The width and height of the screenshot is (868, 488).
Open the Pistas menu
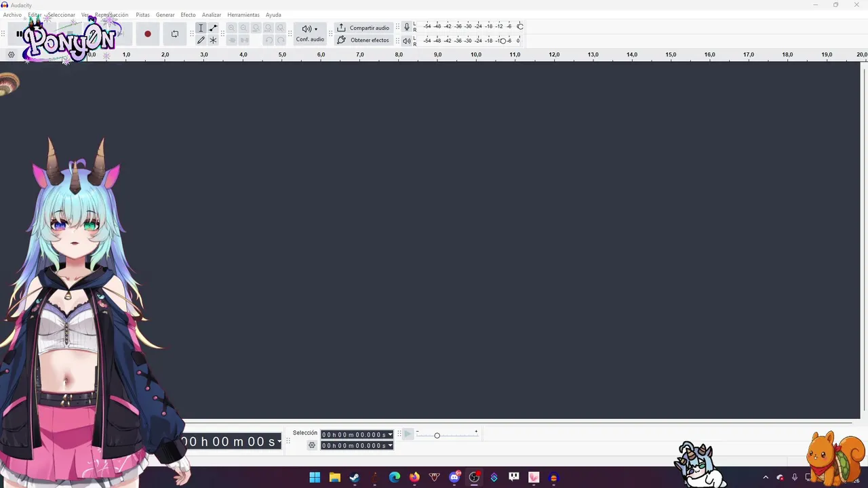[x=142, y=15]
